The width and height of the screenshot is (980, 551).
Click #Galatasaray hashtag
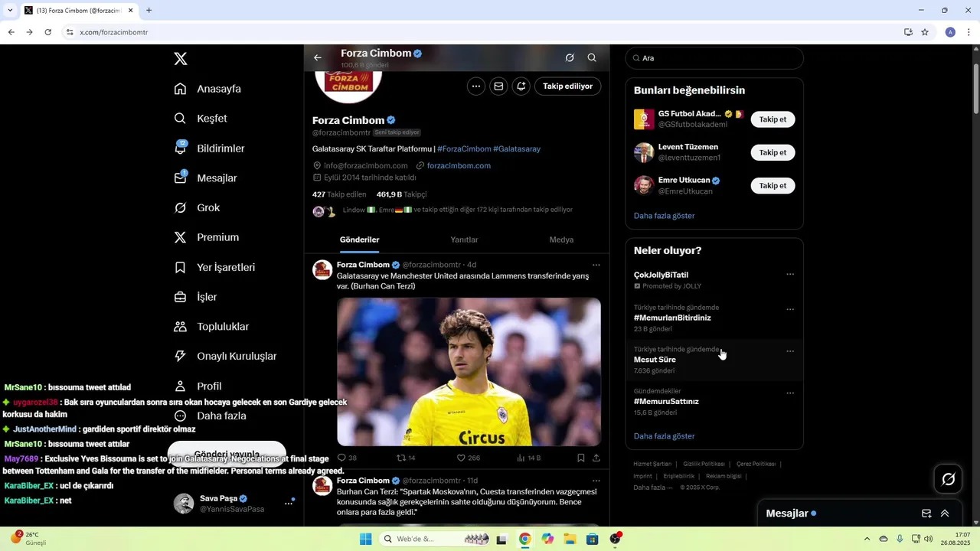coord(517,148)
